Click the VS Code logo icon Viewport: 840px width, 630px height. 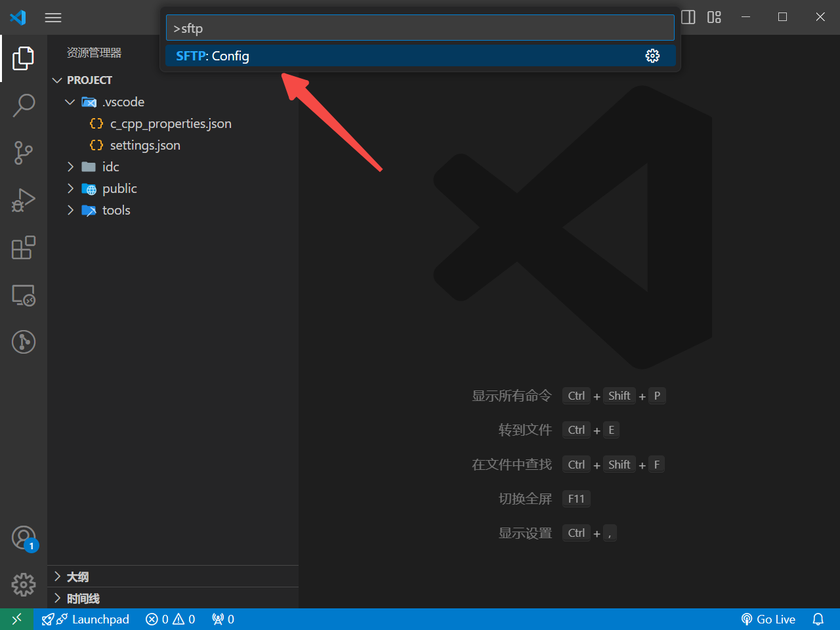click(18, 17)
